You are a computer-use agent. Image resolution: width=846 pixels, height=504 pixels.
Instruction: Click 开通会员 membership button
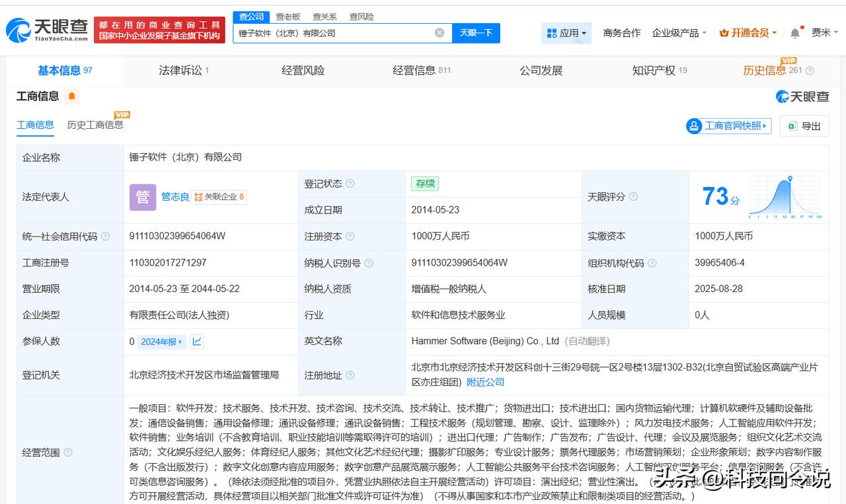(x=749, y=33)
